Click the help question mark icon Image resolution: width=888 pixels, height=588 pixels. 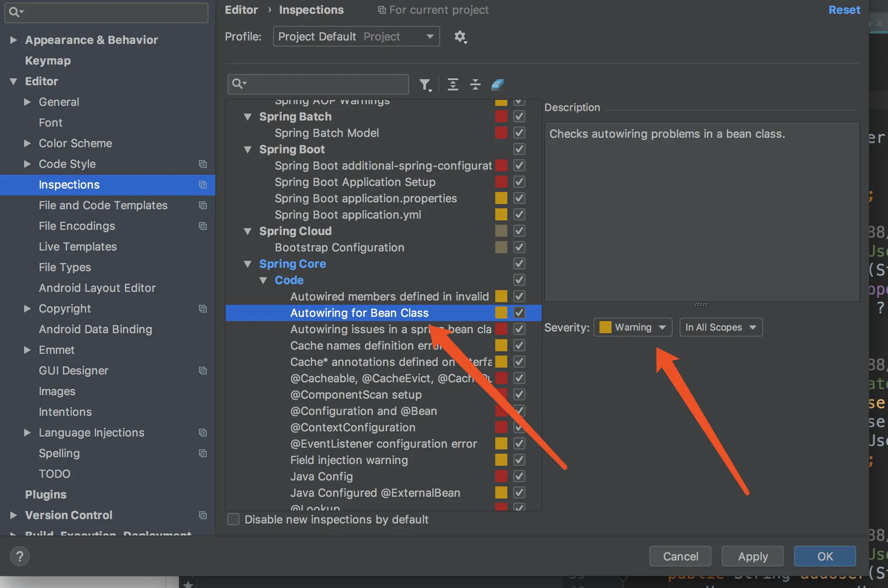point(19,556)
